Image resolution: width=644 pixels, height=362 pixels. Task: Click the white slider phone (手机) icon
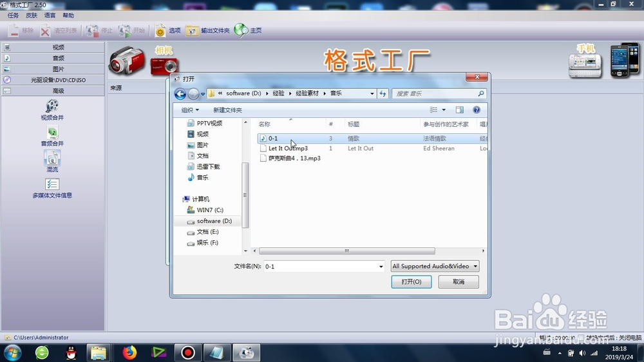point(585,66)
